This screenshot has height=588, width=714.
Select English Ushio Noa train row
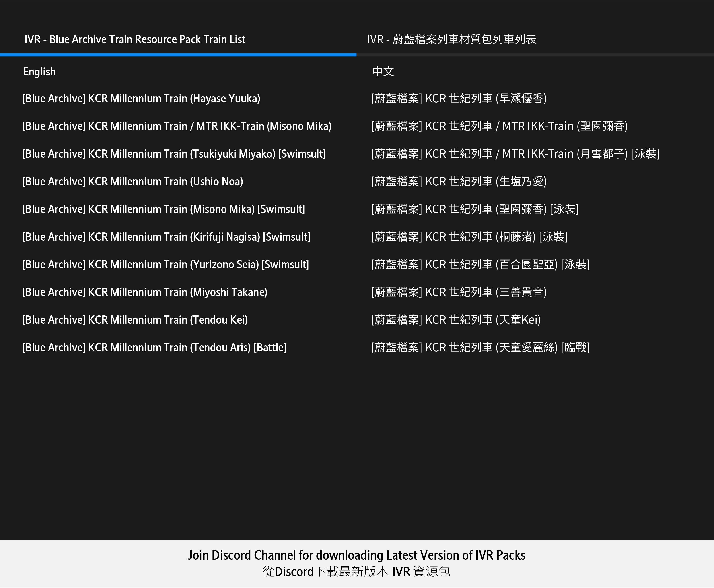coord(133,182)
